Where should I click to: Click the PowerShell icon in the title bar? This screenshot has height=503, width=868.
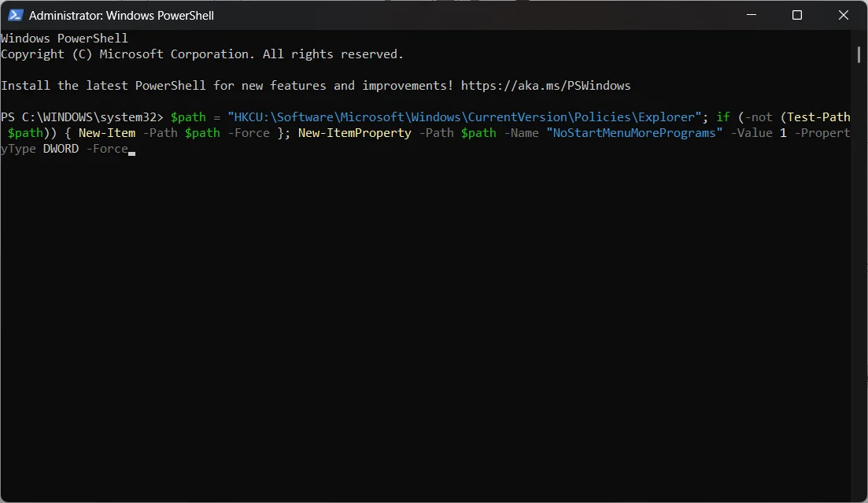17,15
